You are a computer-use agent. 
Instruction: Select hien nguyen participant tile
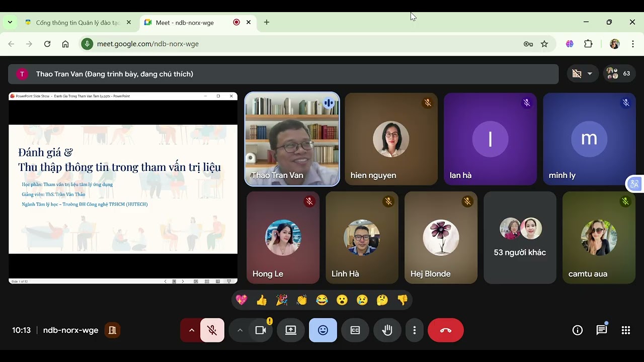391,139
